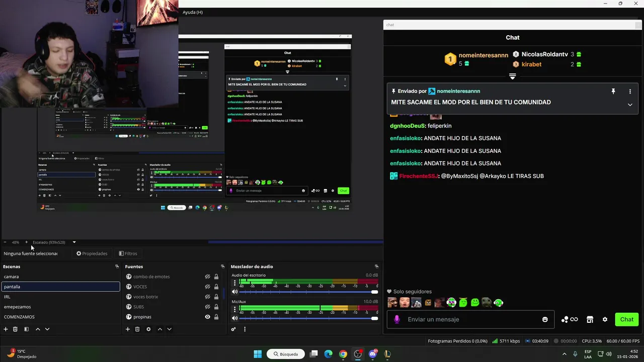Move the scene up with the Escenas up arrow
644x362 pixels.
click(x=38, y=329)
